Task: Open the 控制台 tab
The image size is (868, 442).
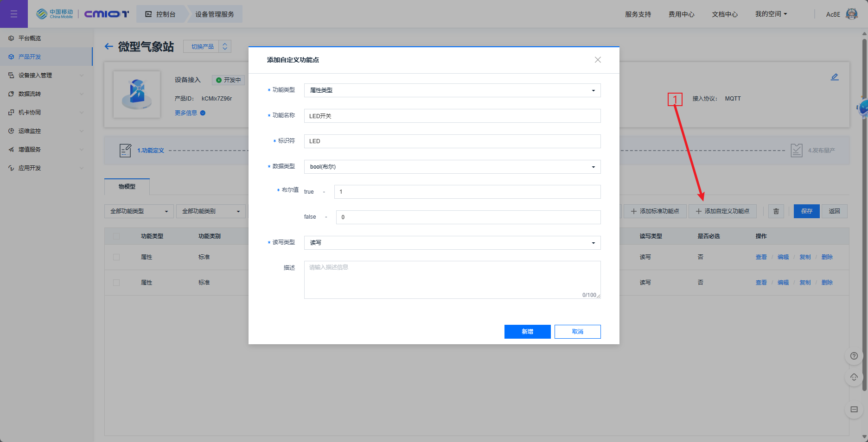Action: [161, 14]
